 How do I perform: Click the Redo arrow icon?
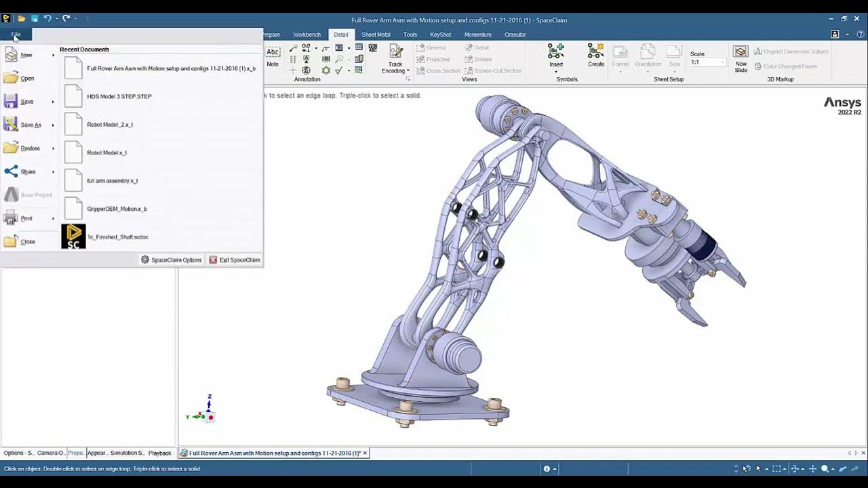pos(66,18)
